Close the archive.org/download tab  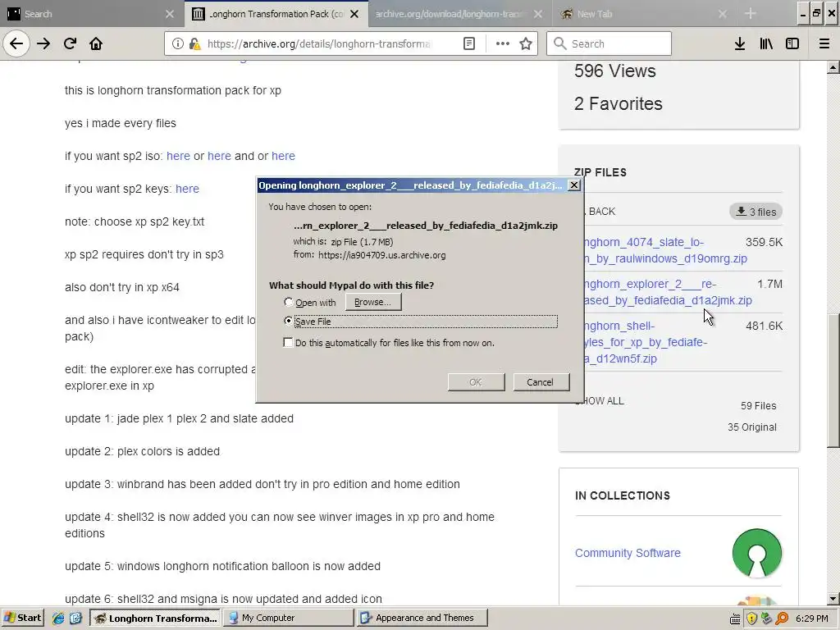(538, 14)
